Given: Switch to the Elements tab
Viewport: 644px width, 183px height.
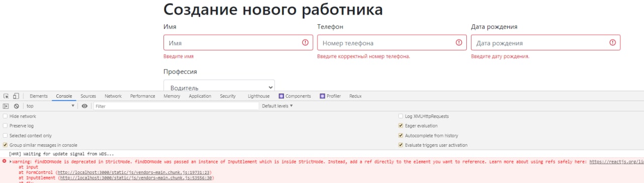Looking at the screenshot, I should 39,96.
